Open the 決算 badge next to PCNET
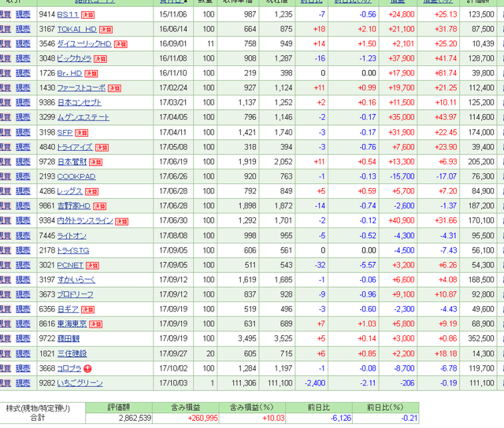This screenshot has width=504, height=428. 93,266
